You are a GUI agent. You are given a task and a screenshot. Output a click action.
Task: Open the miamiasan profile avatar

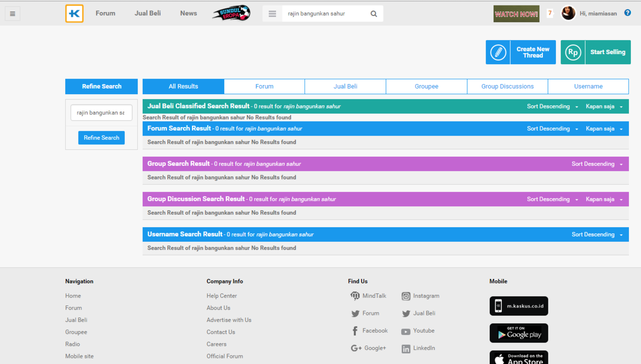(x=568, y=13)
